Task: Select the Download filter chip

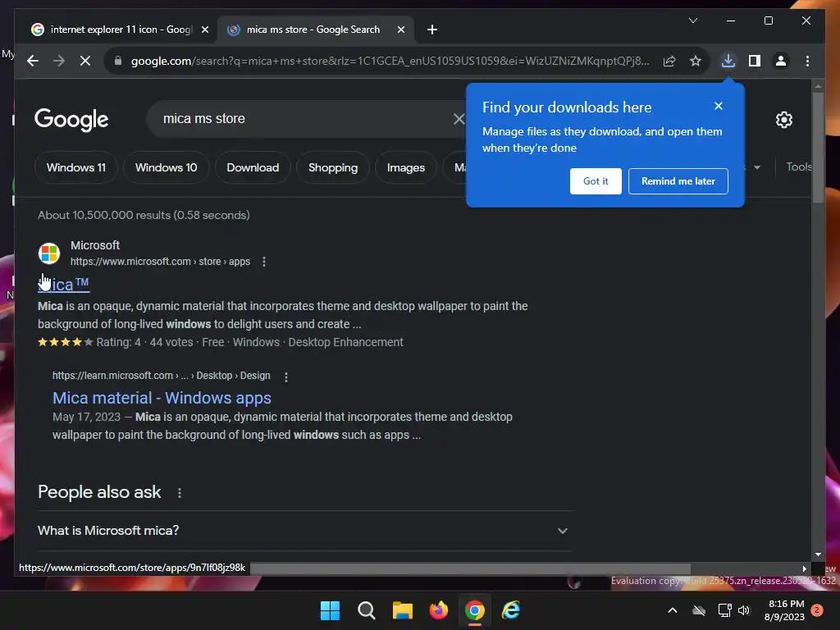Action: point(253,167)
